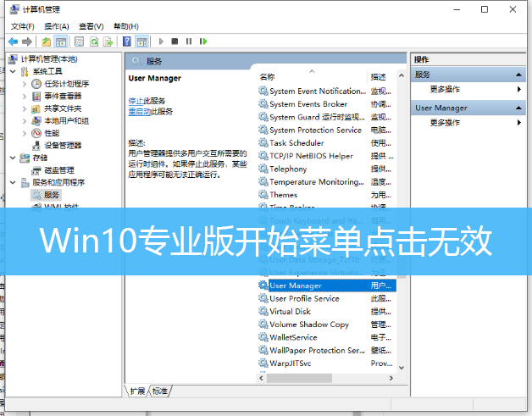Screen dimensions: 532x416
Task: Click the blue Help question mark icon
Action: coord(126,42)
